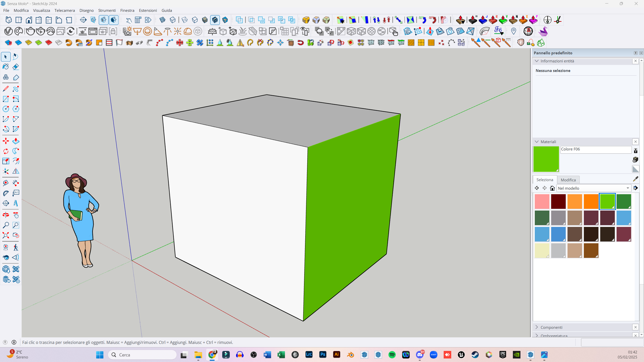
Task: Go forward in materials browser
Action: [545, 188]
